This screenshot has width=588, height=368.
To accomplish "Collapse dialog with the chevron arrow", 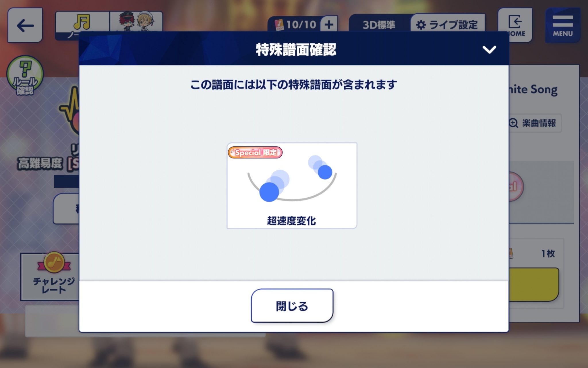I will tap(489, 49).
